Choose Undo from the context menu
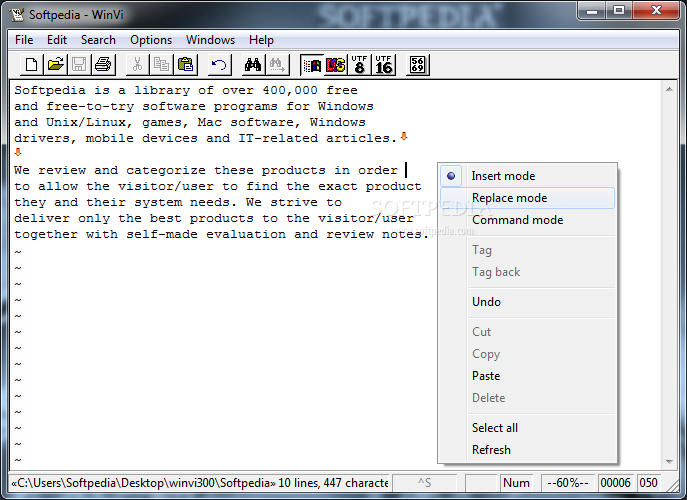Image resolution: width=687 pixels, height=500 pixels. [528, 302]
